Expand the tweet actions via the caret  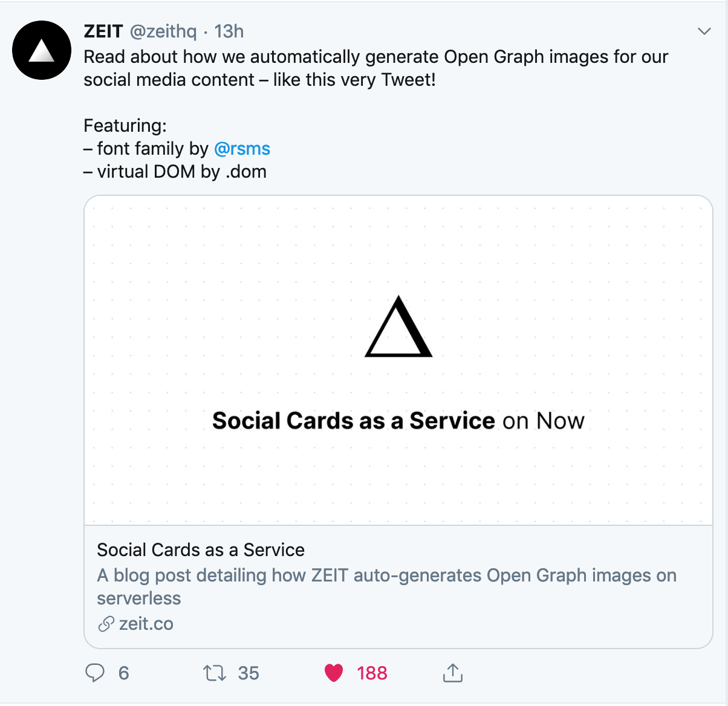(x=703, y=30)
